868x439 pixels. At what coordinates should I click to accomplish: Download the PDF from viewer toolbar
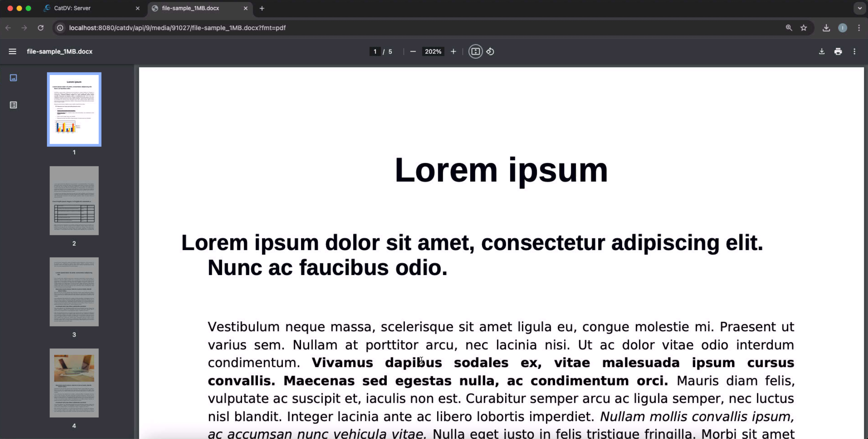822,52
